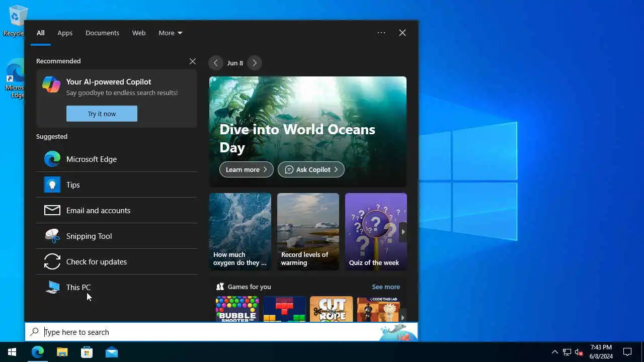Click the Games for you heading
This screenshot has width=644, height=362.
(249, 287)
